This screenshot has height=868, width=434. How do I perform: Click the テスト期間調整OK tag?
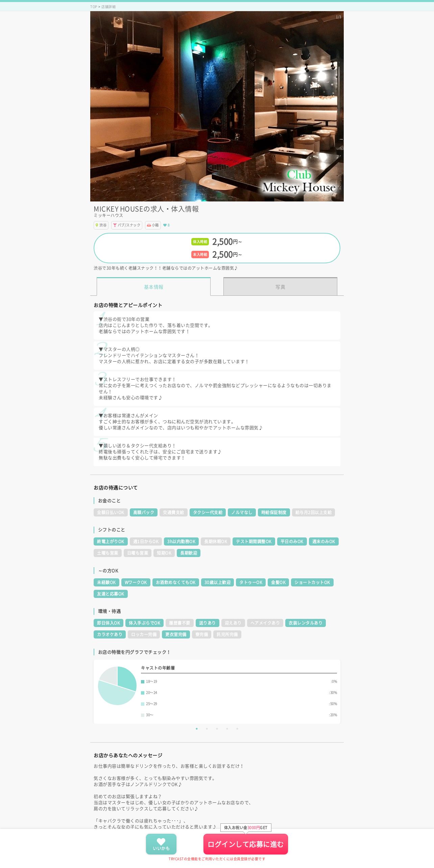pos(254,541)
